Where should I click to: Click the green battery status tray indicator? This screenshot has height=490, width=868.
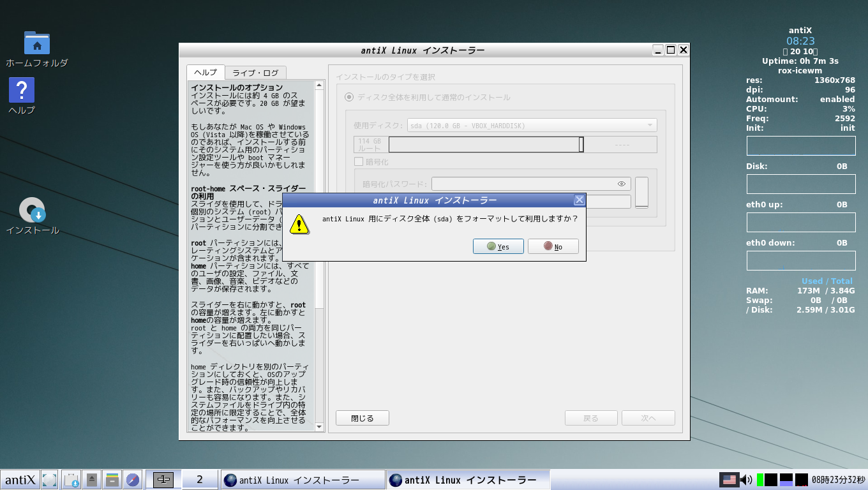759,480
